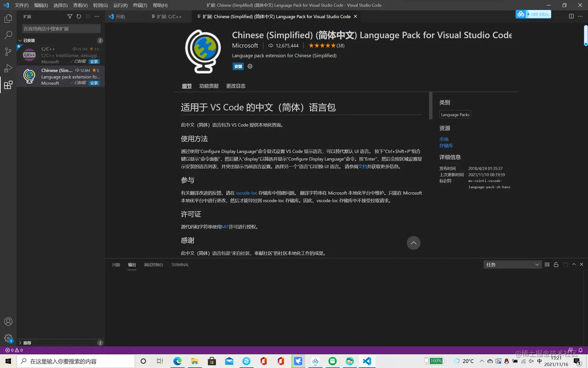
Task: Open the 存储库 repository link
Action: tap(446, 146)
